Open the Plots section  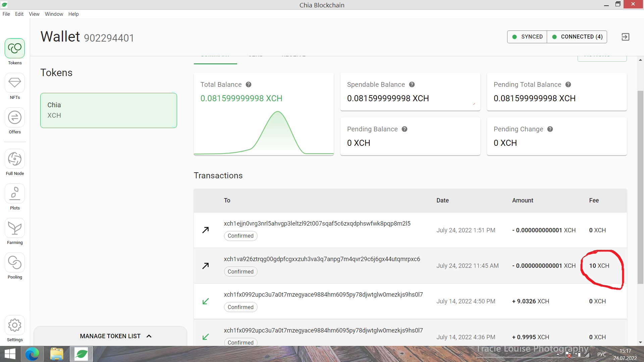pyautogui.click(x=15, y=197)
